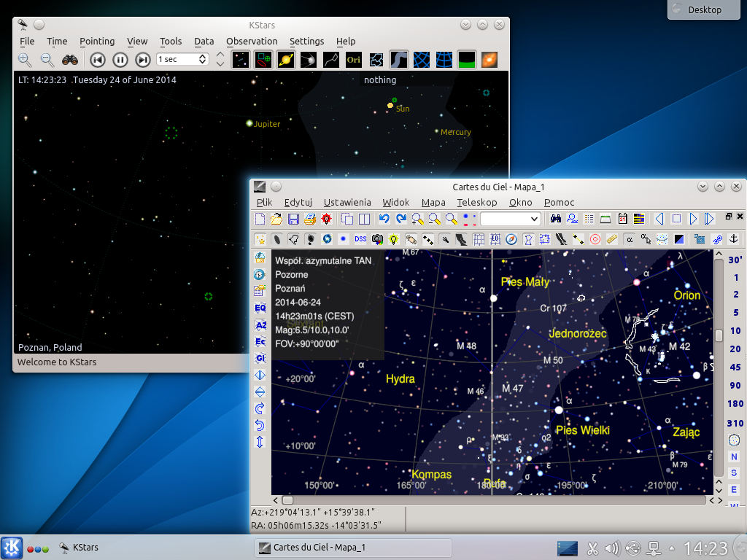Screen dimensions: 747x560
Task: Open advanced search binoculars in Cartes du Ciel
Action: pos(555,219)
